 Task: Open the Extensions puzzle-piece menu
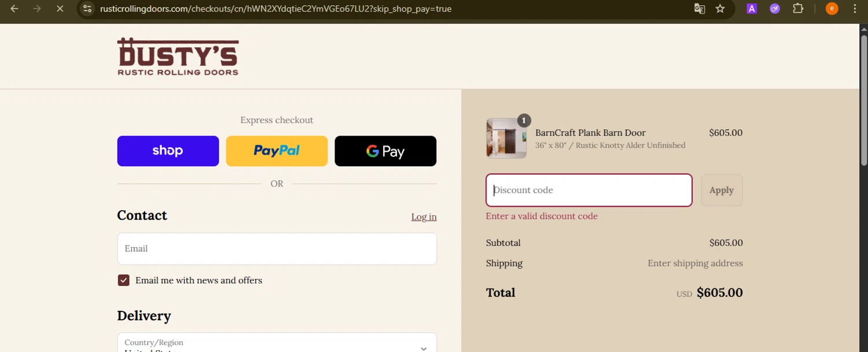pos(798,9)
